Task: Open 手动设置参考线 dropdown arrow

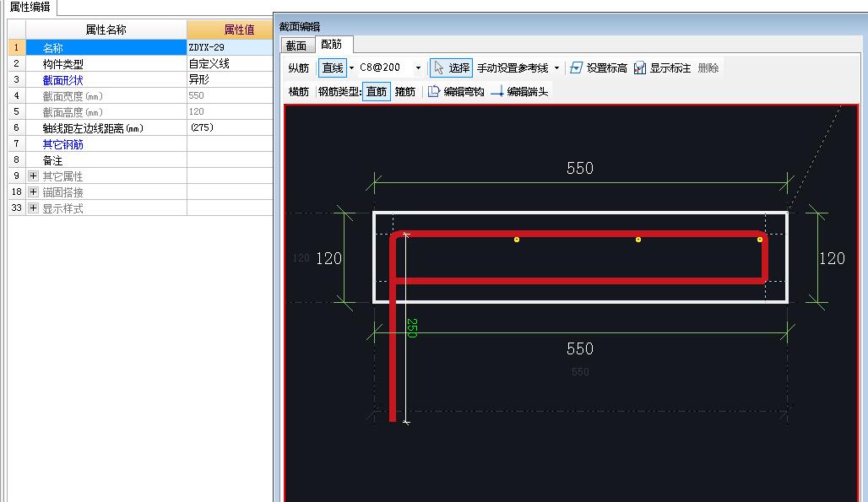Action: click(x=557, y=68)
